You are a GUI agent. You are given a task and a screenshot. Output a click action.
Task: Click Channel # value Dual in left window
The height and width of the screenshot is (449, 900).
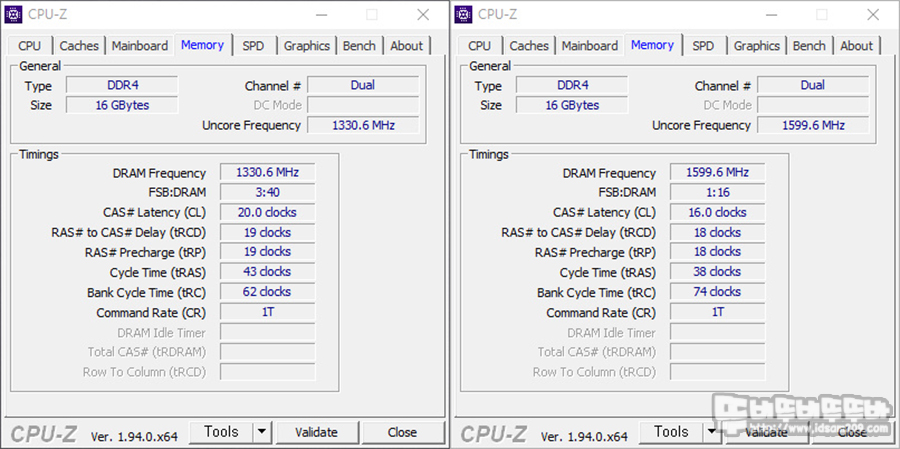[x=363, y=86]
